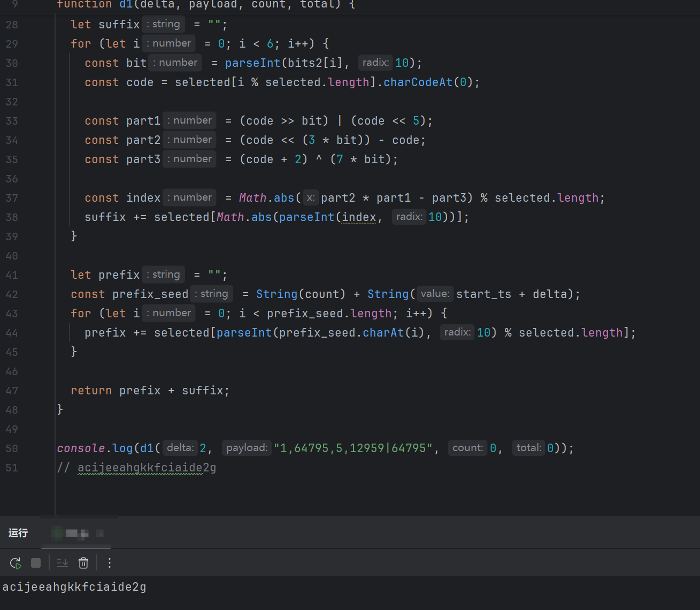Click the string hint after prefix_seed
This screenshot has width=700, height=610.
tap(212, 294)
